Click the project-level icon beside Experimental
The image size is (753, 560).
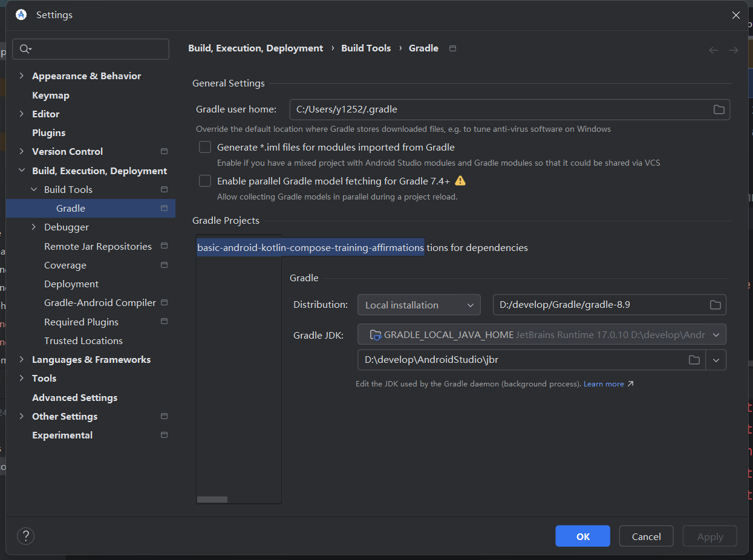164,435
